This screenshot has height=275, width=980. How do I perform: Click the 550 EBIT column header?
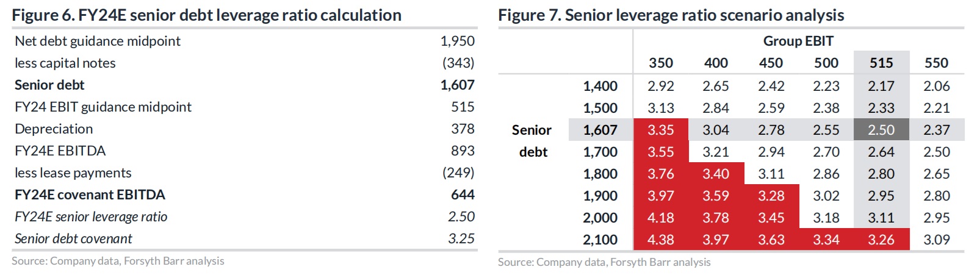pos(936,63)
